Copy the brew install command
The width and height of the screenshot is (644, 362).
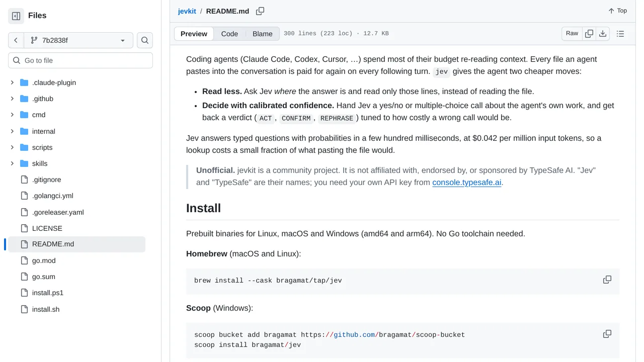(607, 280)
